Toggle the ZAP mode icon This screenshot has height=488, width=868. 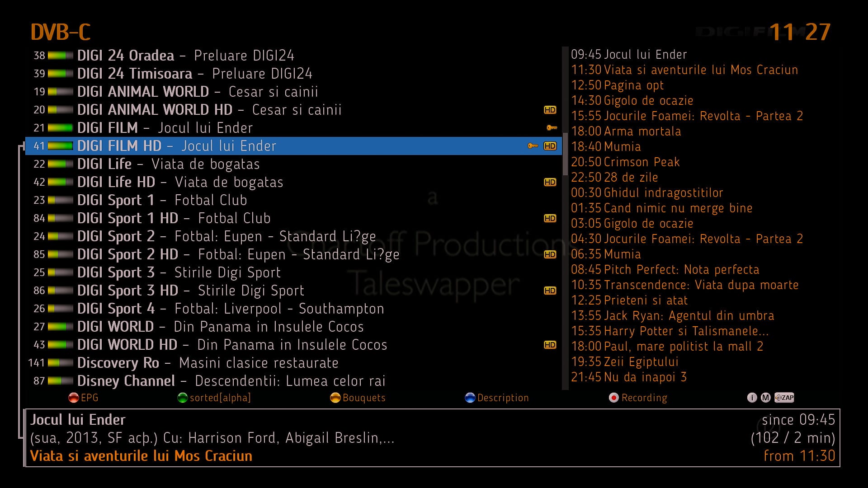point(784,398)
